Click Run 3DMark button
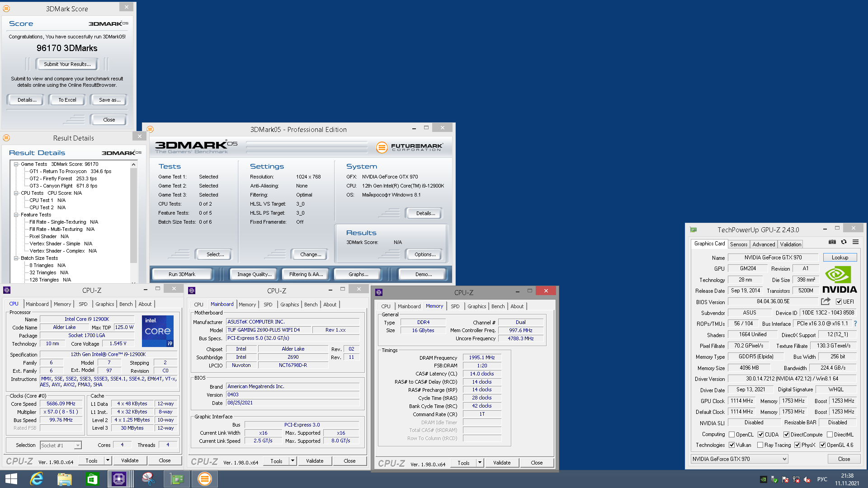868x488 pixels. (182, 274)
